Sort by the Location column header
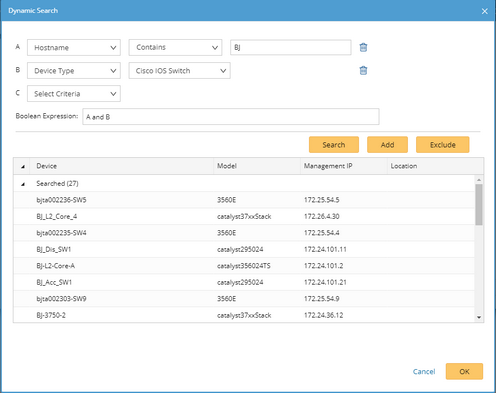The image size is (496, 393). click(x=435, y=166)
